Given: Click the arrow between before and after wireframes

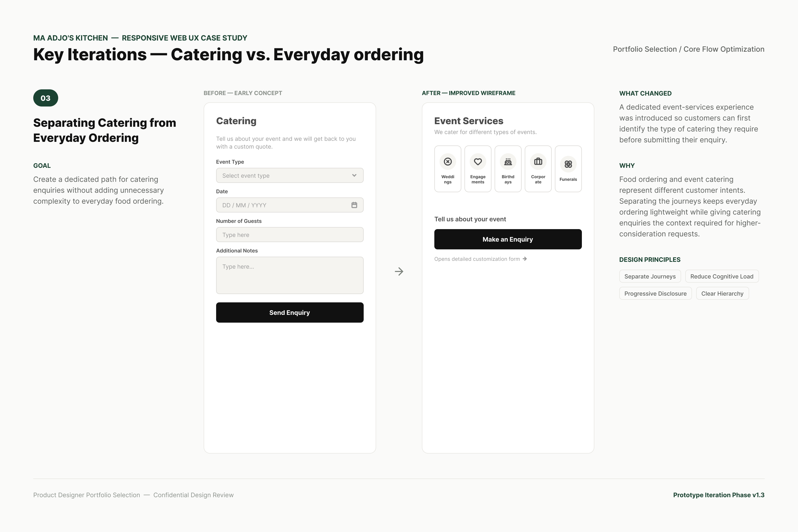Looking at the screenshot, I should tap(399, 271).
